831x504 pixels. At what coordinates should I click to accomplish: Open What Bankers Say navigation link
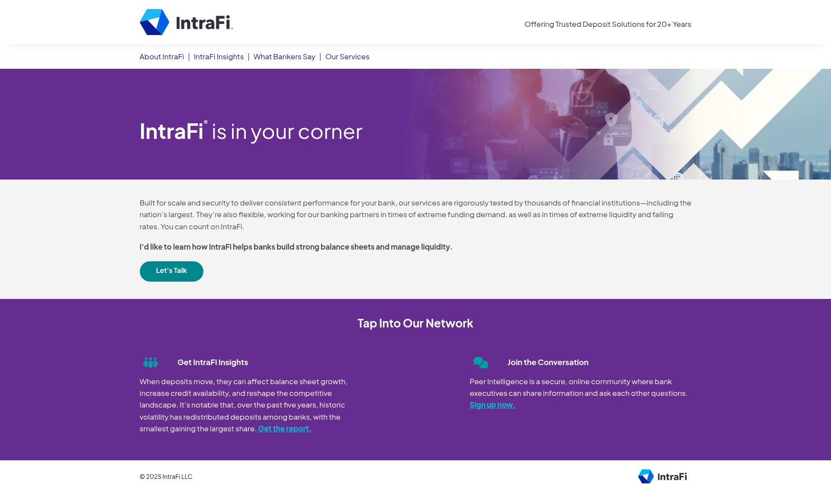(x=284, y=57)
